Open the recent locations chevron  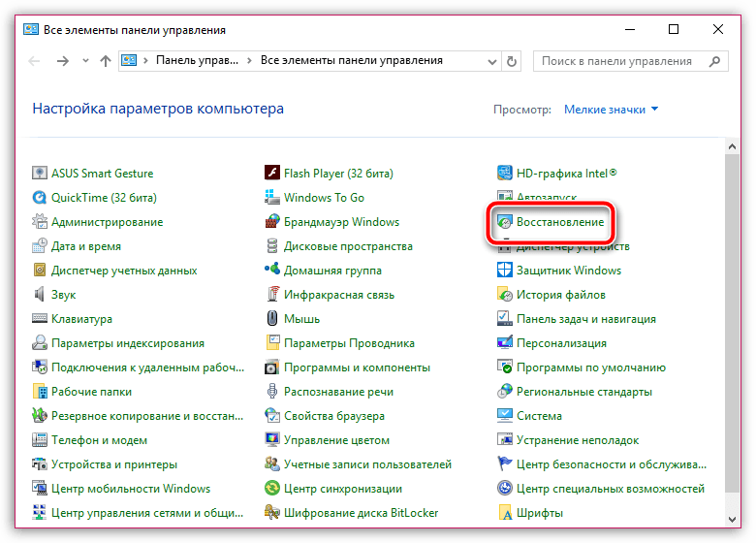(x=85, y=61)
